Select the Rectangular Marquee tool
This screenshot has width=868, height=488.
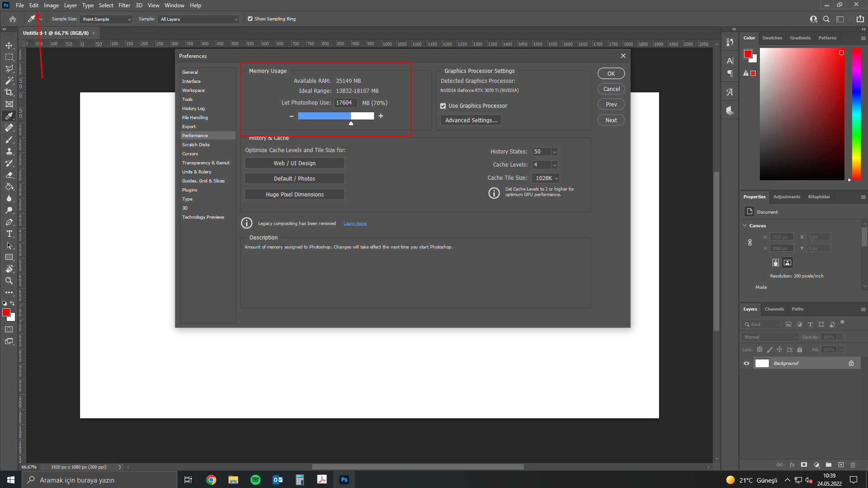coord(9,57)
